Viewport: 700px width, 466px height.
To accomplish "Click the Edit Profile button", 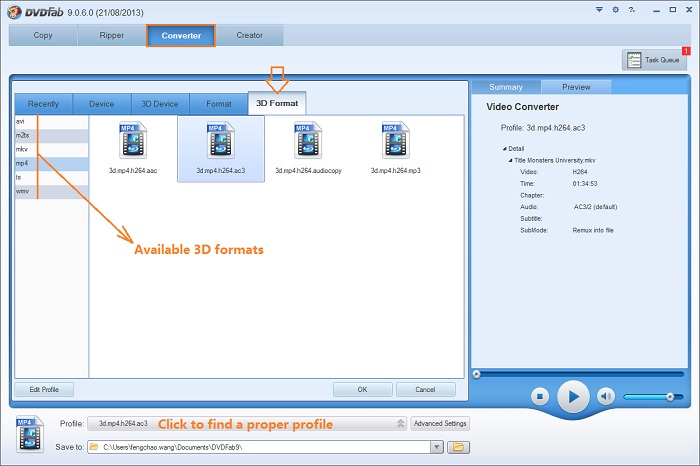I will [44, 389].
